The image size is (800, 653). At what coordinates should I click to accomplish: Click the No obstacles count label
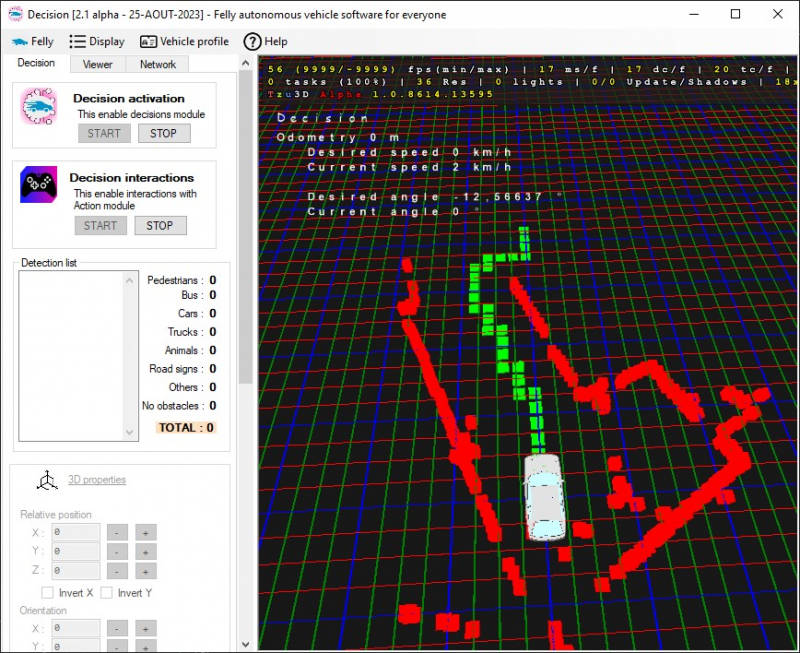pos(179,406)
